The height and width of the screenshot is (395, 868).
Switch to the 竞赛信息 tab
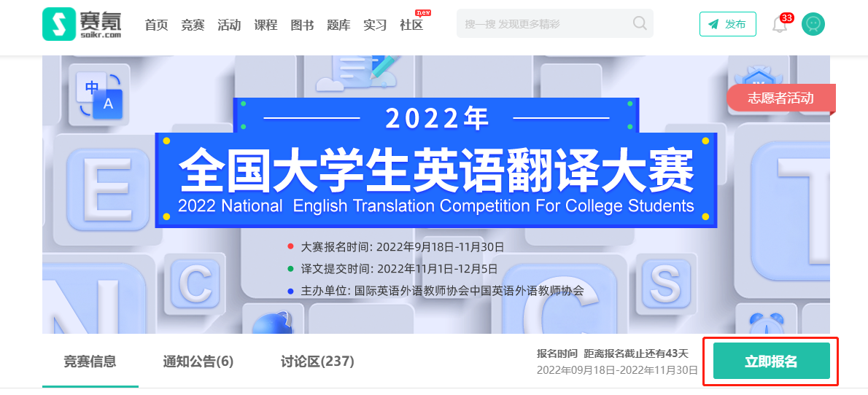(x=90, y=361)
